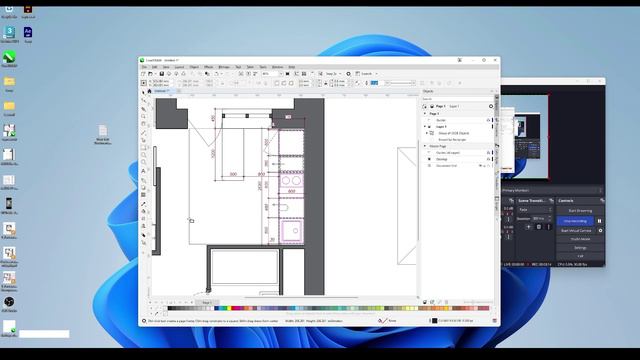Click Stop Recording in OBS
Viewport: 640px width, 360px height.
[x=575, y=221]
